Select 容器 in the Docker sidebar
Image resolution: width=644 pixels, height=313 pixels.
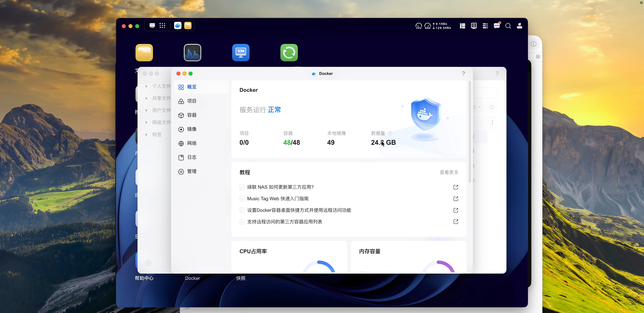pos(201,115)
